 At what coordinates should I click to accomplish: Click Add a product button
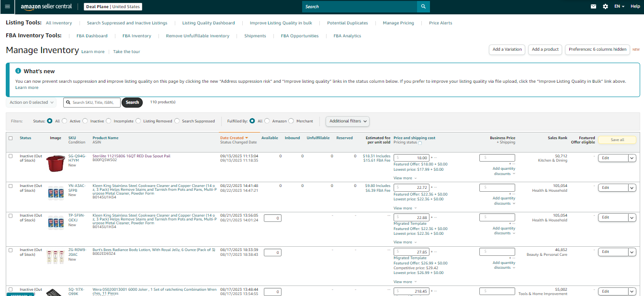(x=545, y=49)
